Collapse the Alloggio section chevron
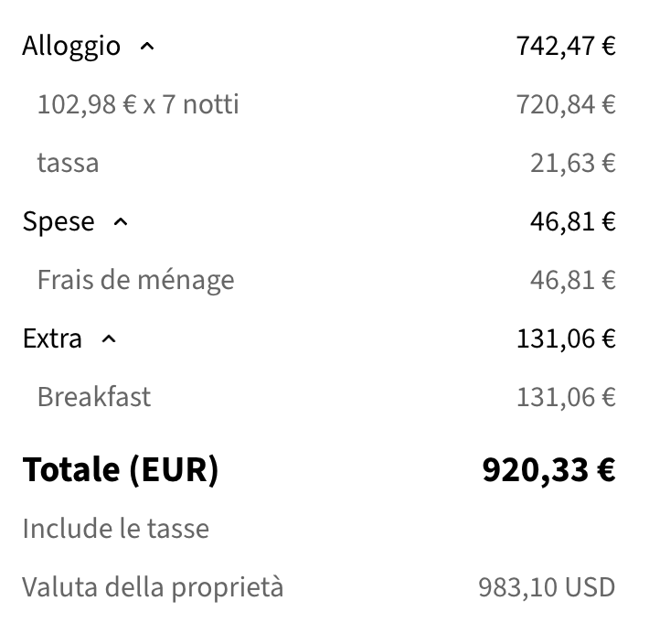Viewport: 649px width, 644px height. pyautogui.click(x=146, y=47)
